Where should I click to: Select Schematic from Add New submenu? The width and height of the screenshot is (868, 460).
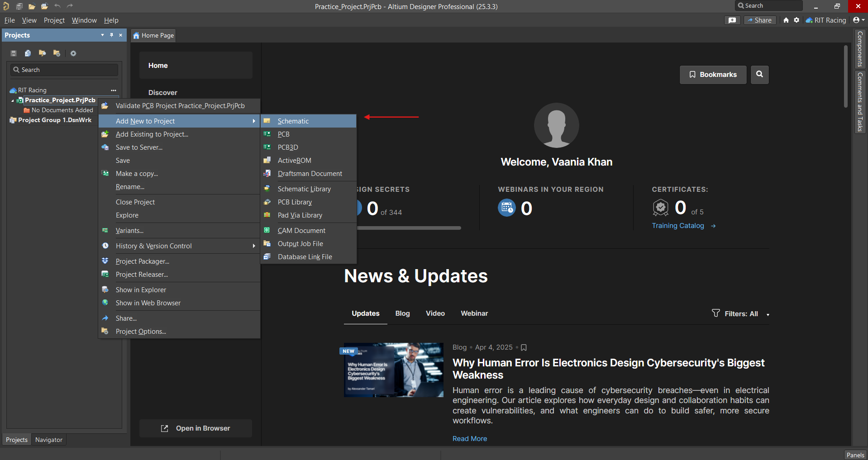coord(308,121)
